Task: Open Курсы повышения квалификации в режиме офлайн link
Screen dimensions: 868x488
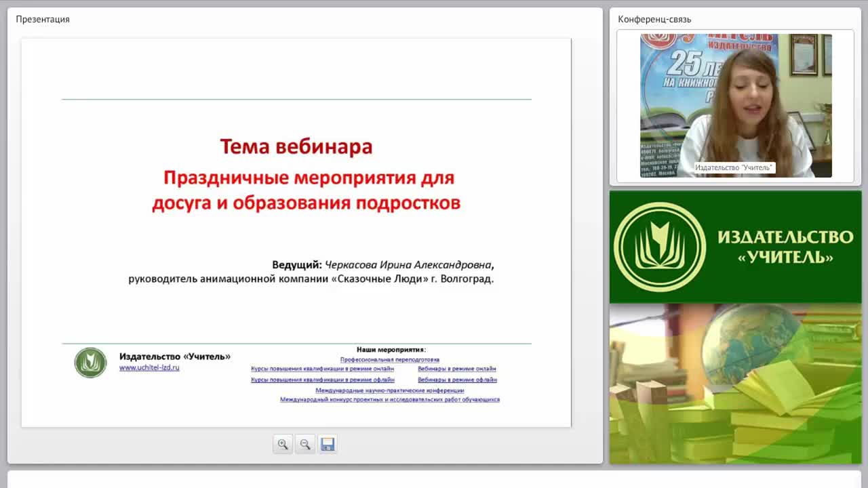Action: 323,380
